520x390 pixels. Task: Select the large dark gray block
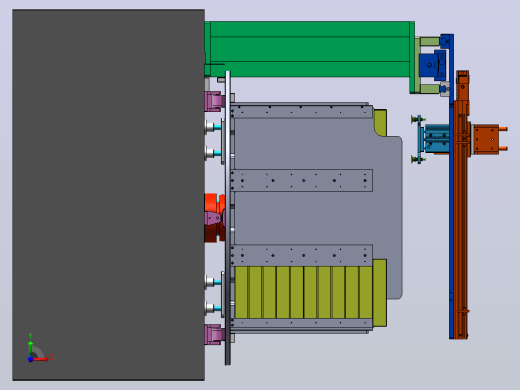coord(108,195)
